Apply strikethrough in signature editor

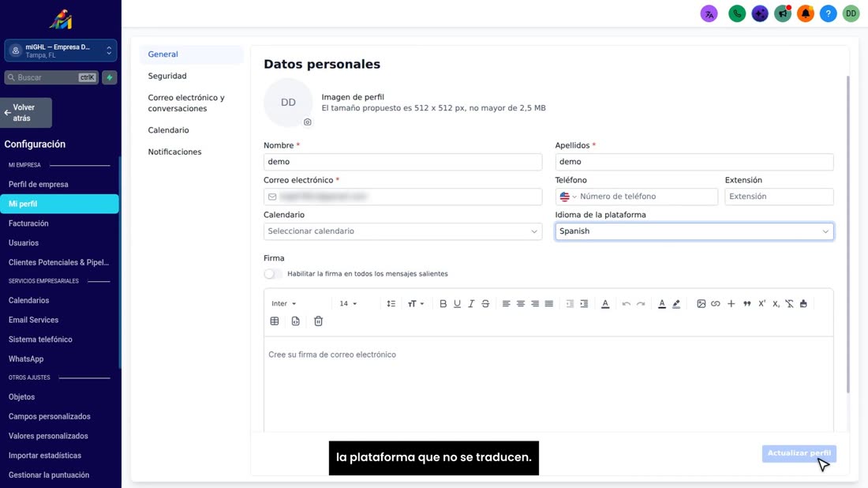click(x=485, y=303)
